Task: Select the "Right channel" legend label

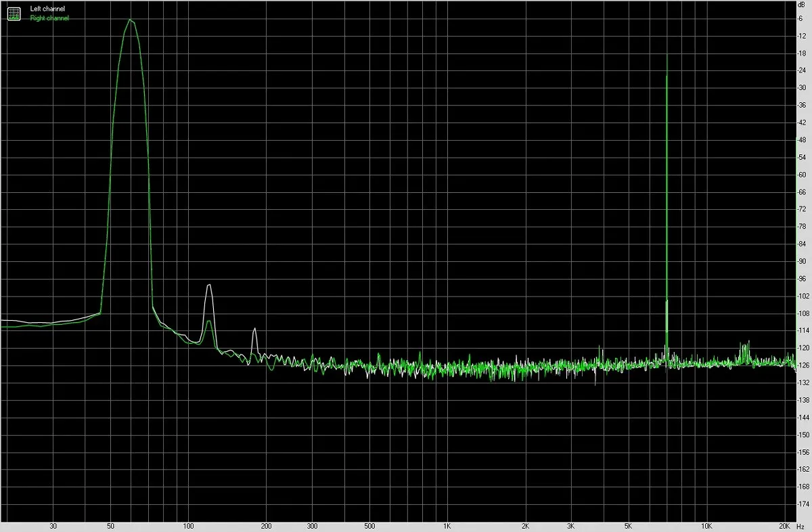Action: tap(49, 18)
